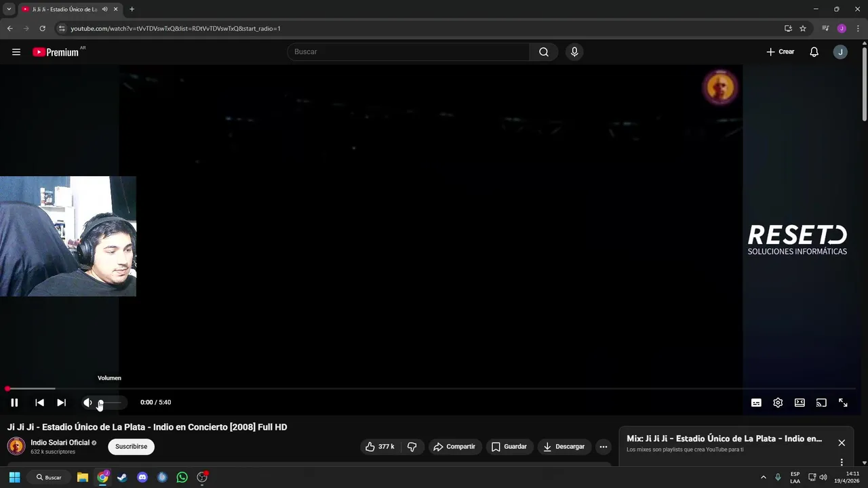Viewport: 868px width, 488px height.
Task: Open a new browser tab
Action: coord(132,9)
